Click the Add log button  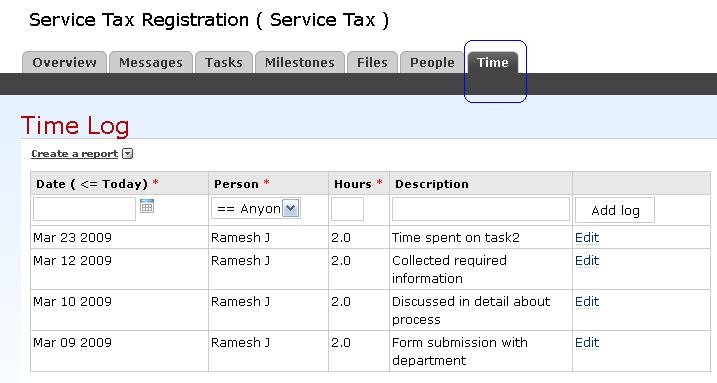[615, 210]
